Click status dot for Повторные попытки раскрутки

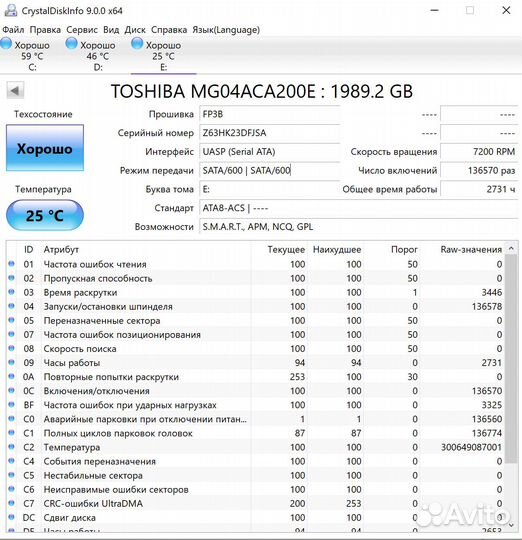point(11,376)
